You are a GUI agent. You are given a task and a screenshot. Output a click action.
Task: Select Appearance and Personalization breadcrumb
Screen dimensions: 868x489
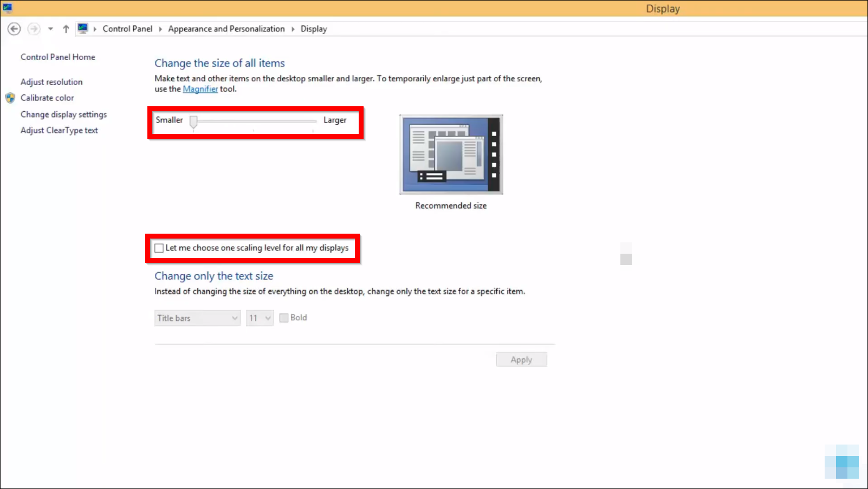coord(226,28)
